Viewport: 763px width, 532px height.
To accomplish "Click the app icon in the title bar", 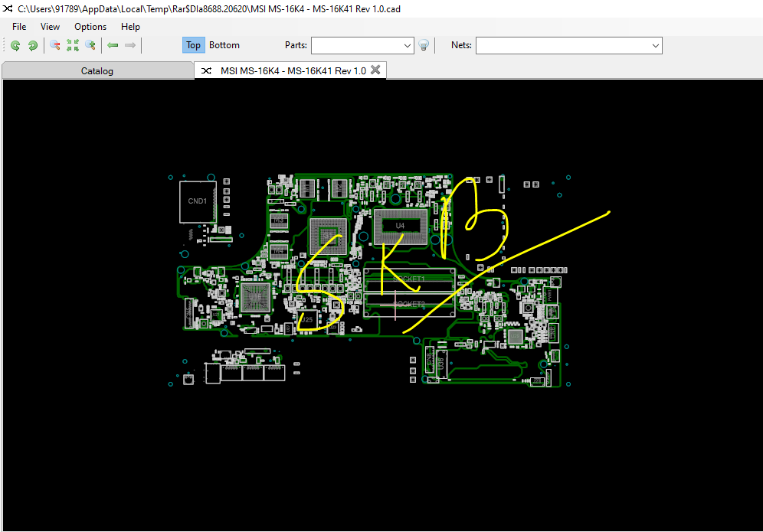I will pyautogui.click(x=8, y=8).
